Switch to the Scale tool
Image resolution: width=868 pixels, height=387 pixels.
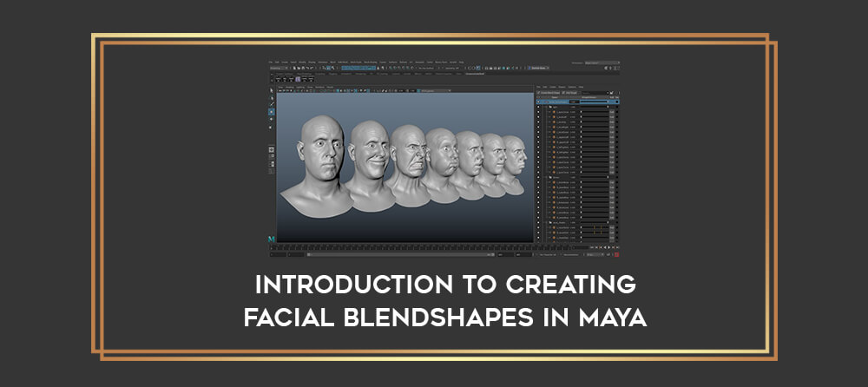[271, 128]
